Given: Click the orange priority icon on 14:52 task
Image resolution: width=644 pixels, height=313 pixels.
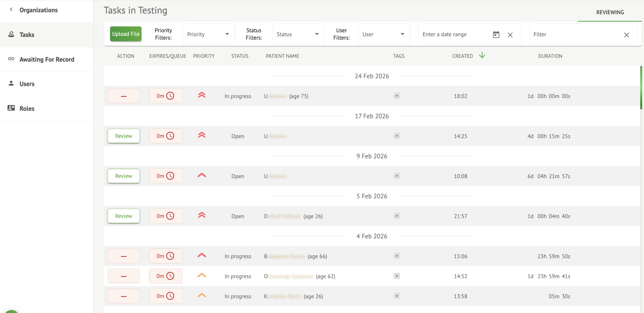Looking at the screenshot, I should click(202, 276).
